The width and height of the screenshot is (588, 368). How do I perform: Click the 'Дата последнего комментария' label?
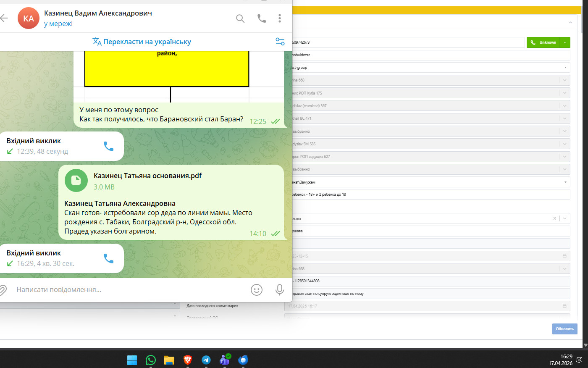point(213,306)
